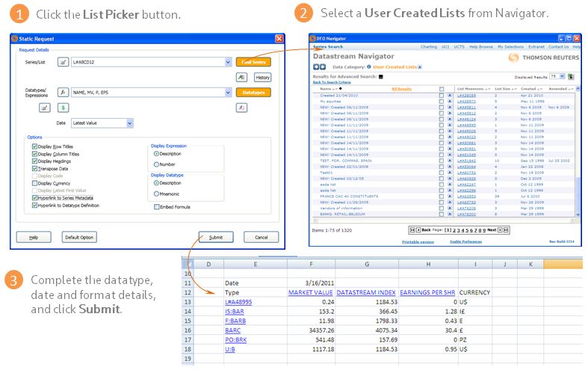Click the orange Datatypes button

pyautogui.click(x=253, y=92)
